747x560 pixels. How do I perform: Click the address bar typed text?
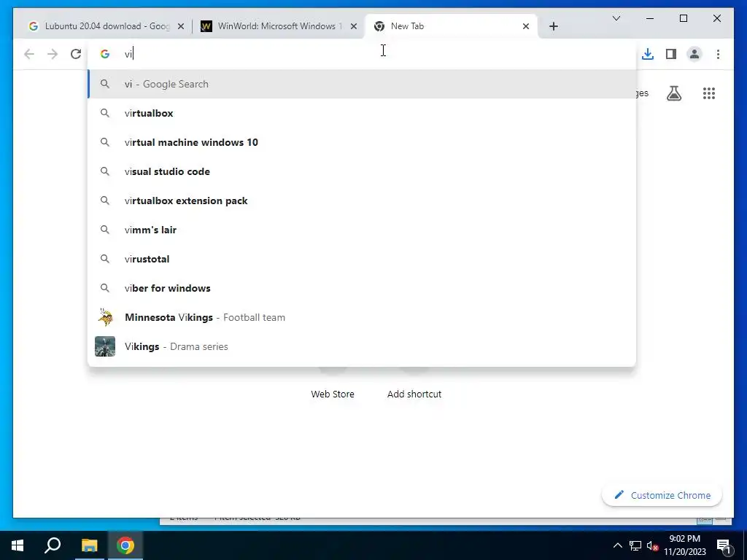click(x=128, y=54)
